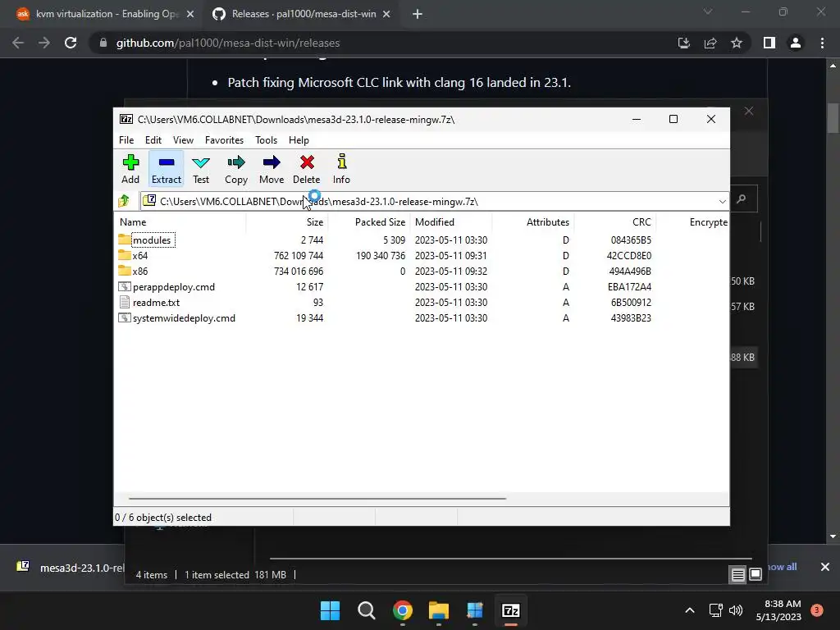Open the Info toolbar icon
The width and height of the screenshot is (840, 630).
point(342,162)
